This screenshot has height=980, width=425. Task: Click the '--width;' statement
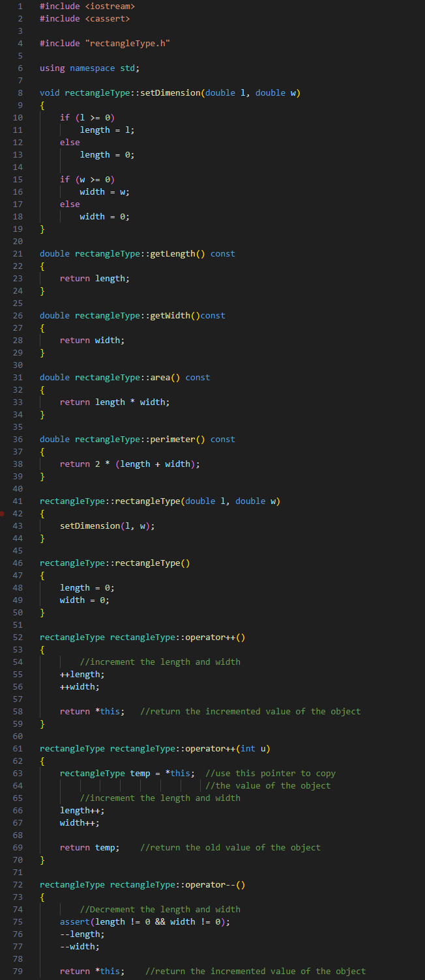pos(80,946)
